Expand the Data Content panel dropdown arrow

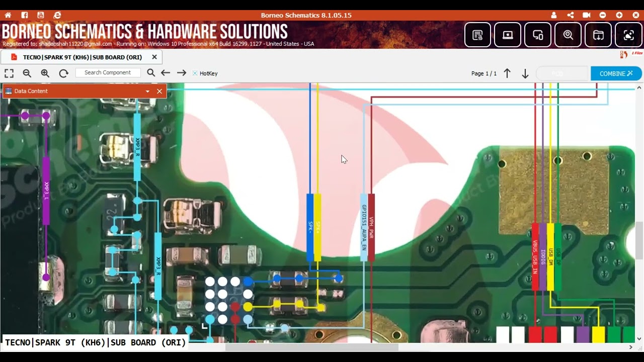147,92
